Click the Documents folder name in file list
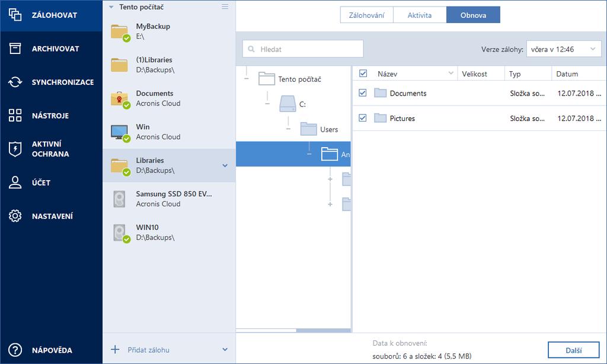The width and height of the screenshot is (607, 364). point(408,93)
